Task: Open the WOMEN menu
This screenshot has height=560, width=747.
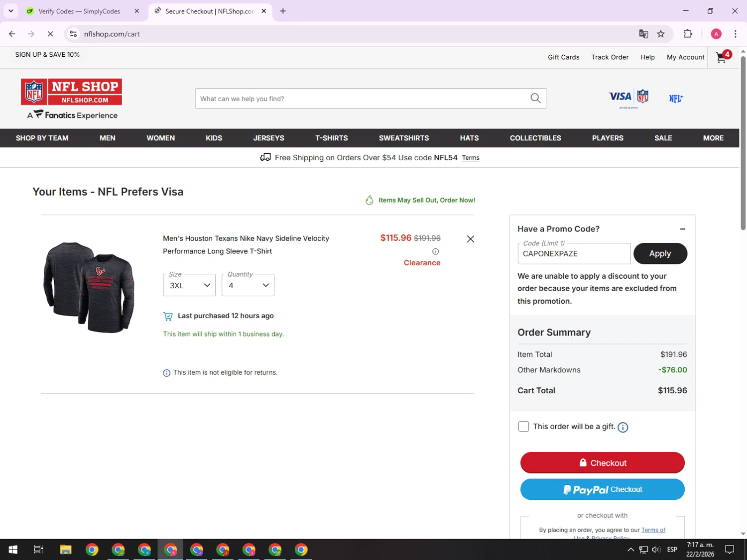Action: pyautogui.click(x=160, y=138)
